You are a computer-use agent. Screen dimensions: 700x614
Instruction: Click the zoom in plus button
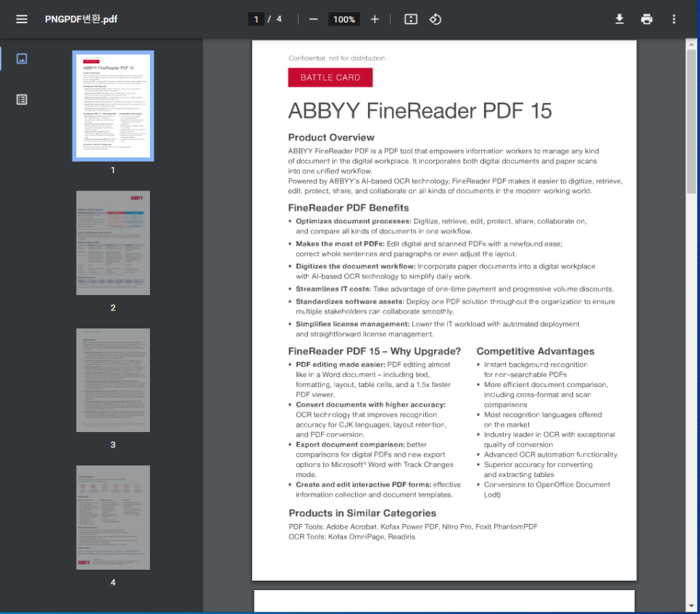[375, 19]
